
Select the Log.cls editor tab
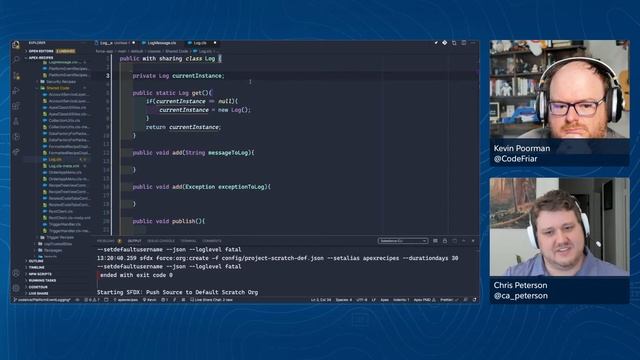(x=200, y=43)
